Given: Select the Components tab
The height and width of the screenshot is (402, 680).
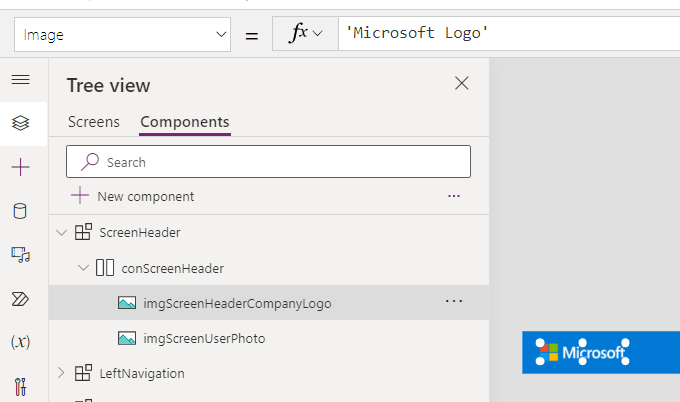Looking at the screenshot, I should coord(185,122).
